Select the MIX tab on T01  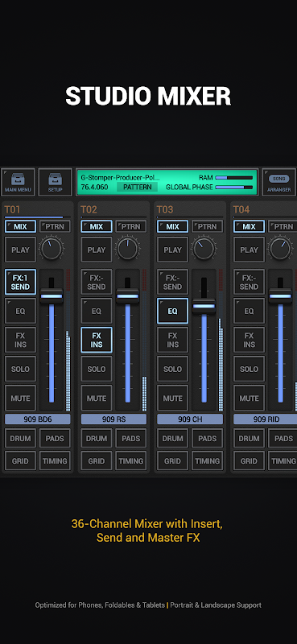pos(21,226)
